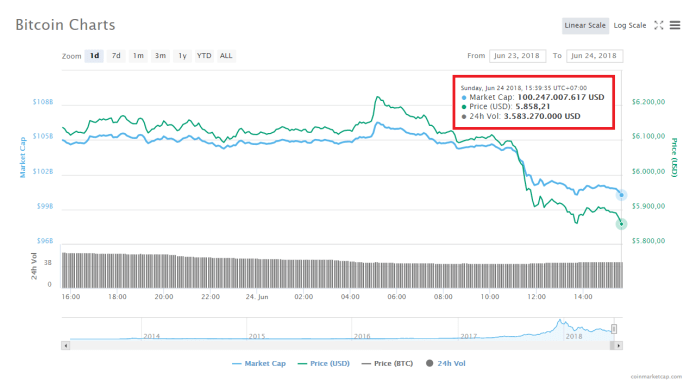Switch to Log Scale
This screenshot has height=380, width=696.
tap(630, 25)
